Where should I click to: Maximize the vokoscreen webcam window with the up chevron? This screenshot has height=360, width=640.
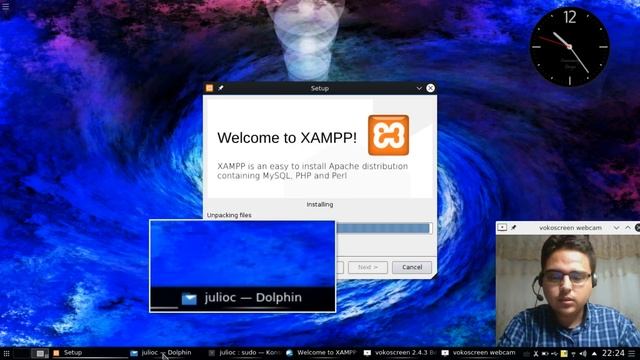628,228
